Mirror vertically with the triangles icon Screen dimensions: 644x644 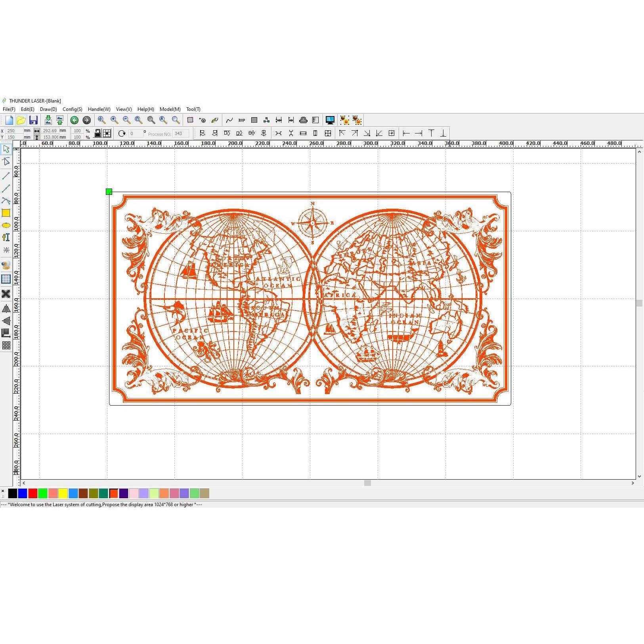pos(6,321)
